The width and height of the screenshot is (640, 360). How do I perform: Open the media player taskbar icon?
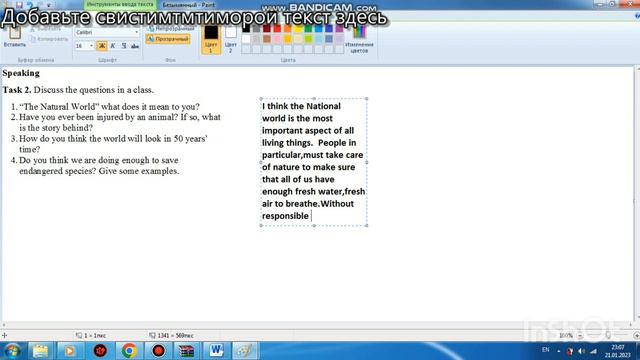(x=69, y=351)
